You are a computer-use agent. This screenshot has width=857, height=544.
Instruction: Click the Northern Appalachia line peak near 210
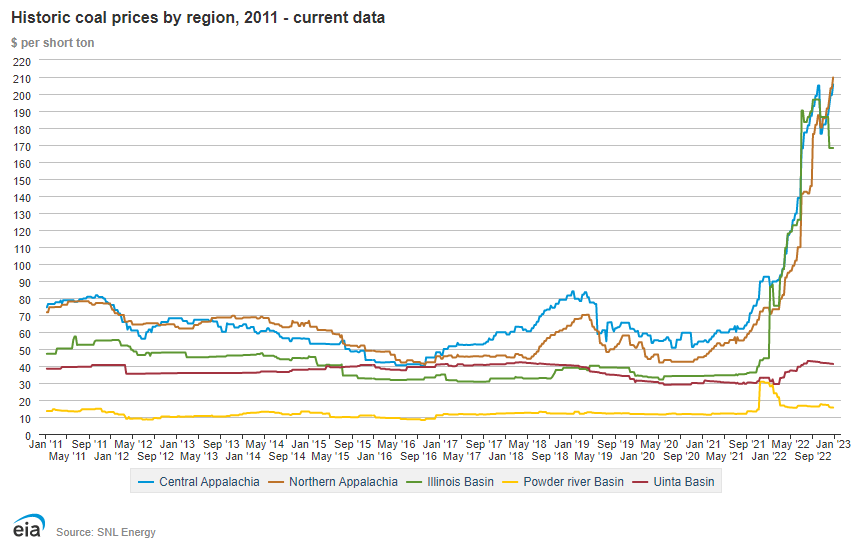(833, 79)
